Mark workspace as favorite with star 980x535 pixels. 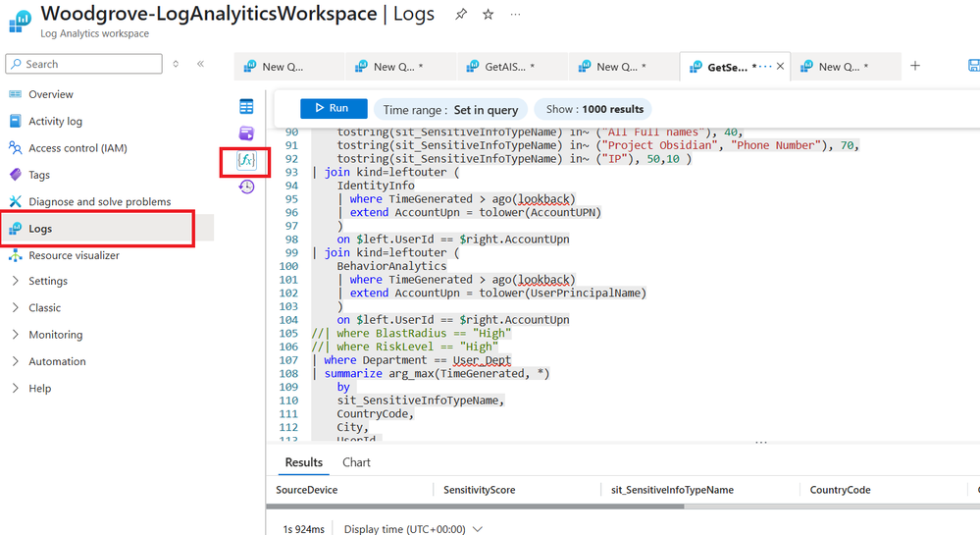489,15
